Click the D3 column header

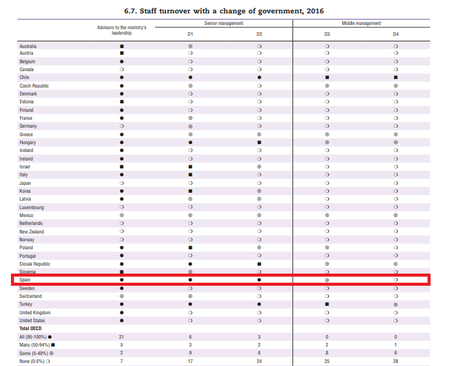[327, 34]
